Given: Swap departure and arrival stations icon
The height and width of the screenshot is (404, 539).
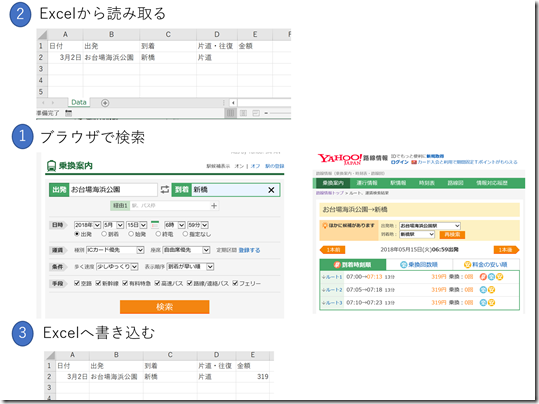Looking at the screenshot, I should pyautogui.click(x=165, y=189).
